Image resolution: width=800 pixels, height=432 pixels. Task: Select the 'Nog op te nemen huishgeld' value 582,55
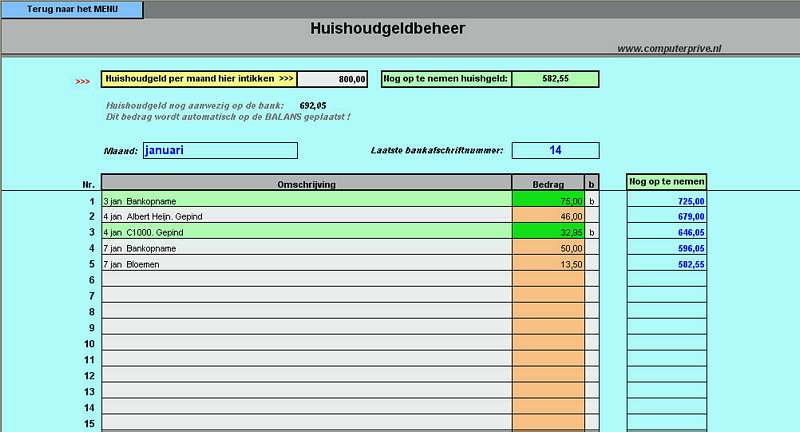555,78
